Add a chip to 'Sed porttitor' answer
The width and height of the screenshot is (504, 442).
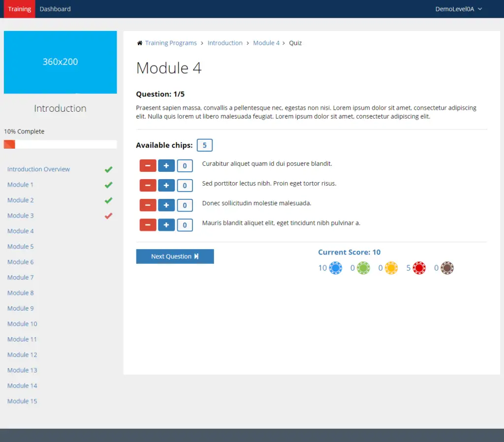pyautogui.click(x=166, y=185)
